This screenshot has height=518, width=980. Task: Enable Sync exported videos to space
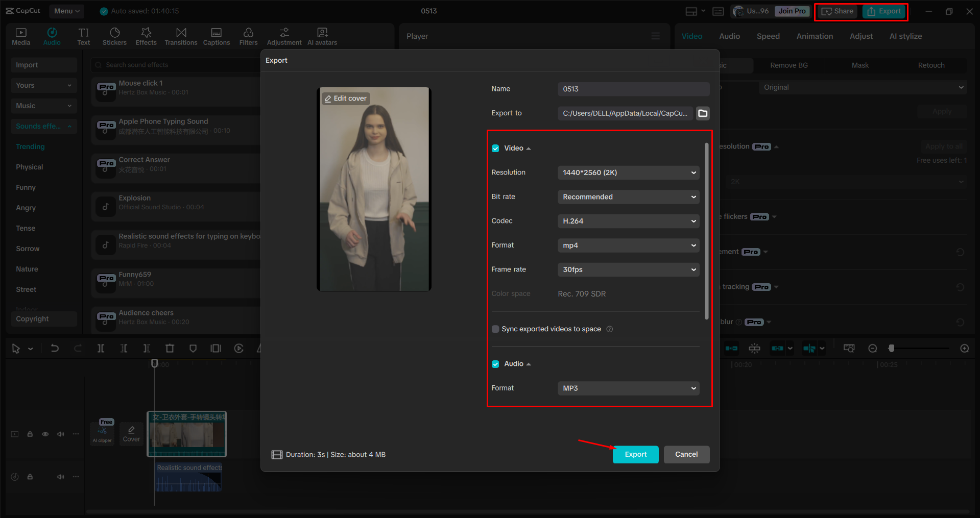[x=495, y=329]
